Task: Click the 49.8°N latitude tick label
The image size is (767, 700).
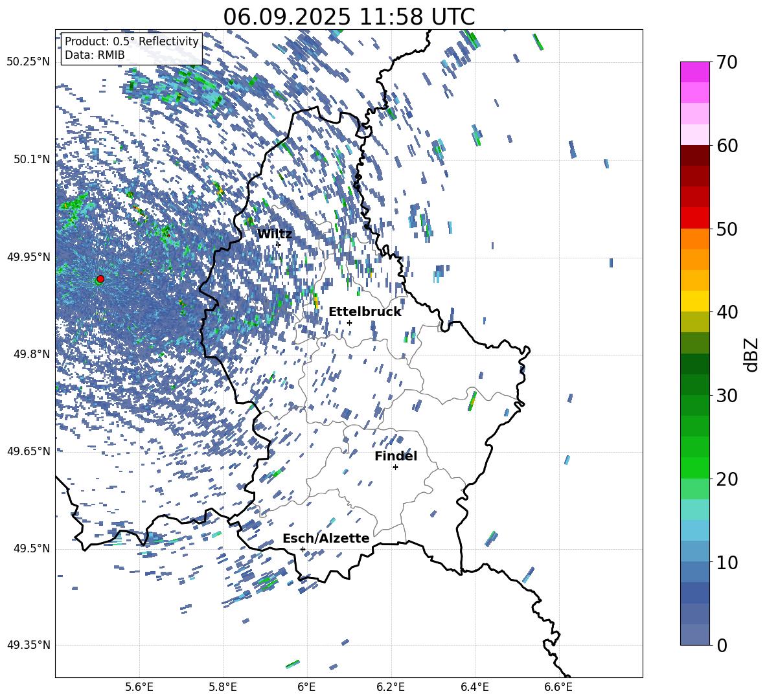Action: pyautogui.click(x=31, y=354)
